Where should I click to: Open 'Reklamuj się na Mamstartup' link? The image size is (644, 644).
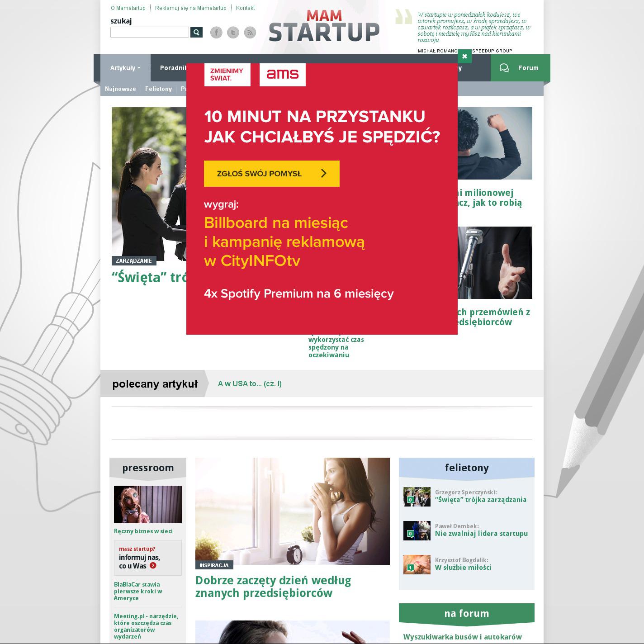(x=190, y=8)
